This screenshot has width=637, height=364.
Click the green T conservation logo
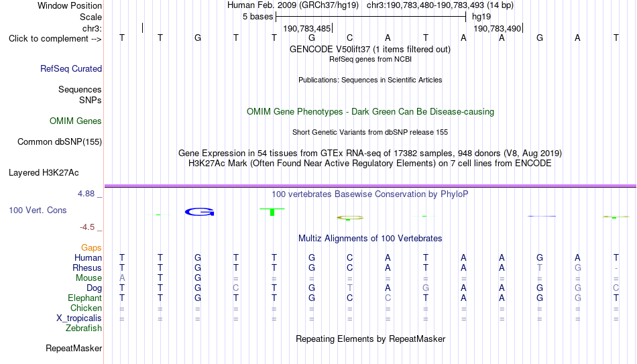point(272,212)
